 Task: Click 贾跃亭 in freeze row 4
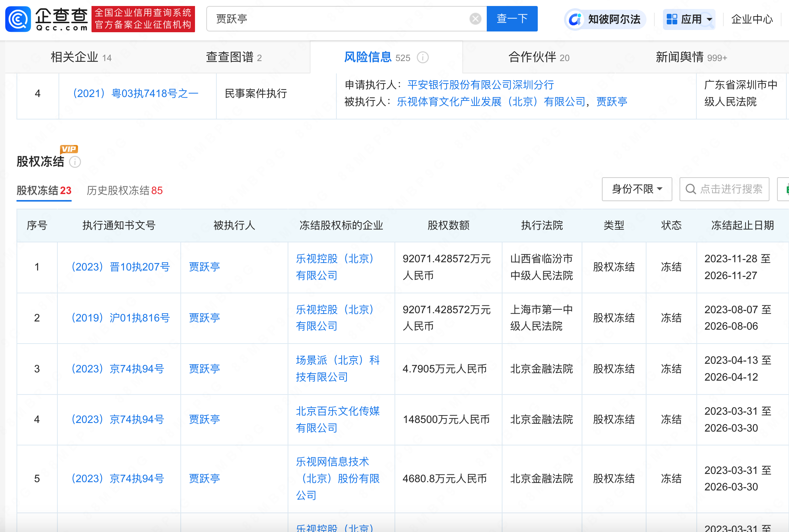point(204,419)
